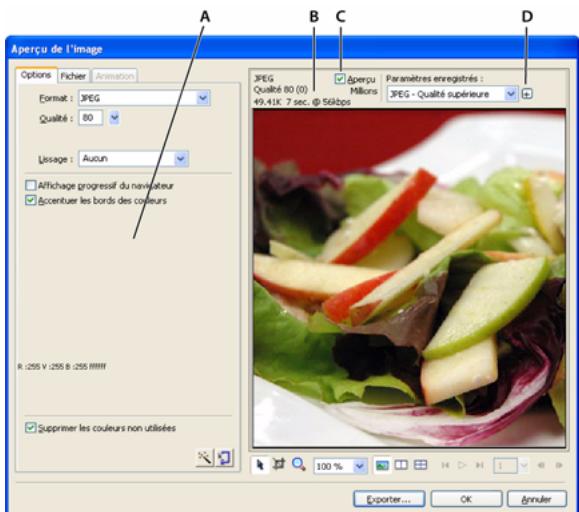The image size is (579, 512).
Task: Uncheck Accentuer les bords des couleurs
Action: [x=31, y=200]
